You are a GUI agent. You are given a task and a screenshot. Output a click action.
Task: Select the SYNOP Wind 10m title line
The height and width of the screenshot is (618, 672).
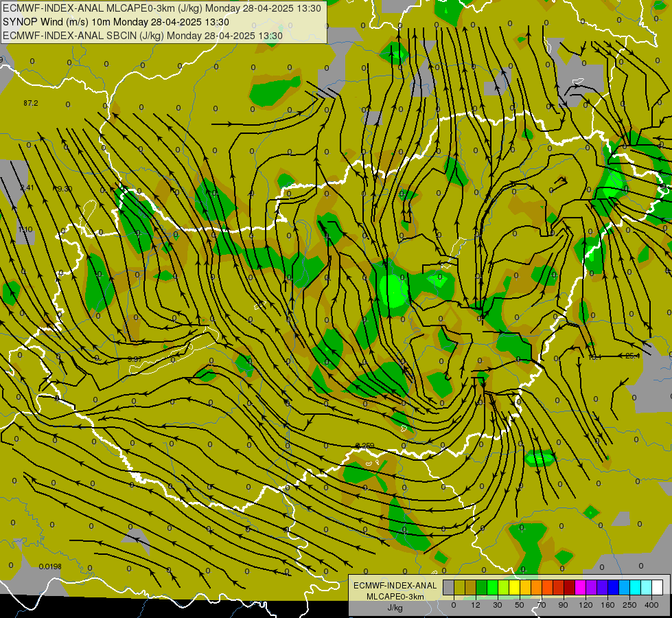click(x=116, y=22)
